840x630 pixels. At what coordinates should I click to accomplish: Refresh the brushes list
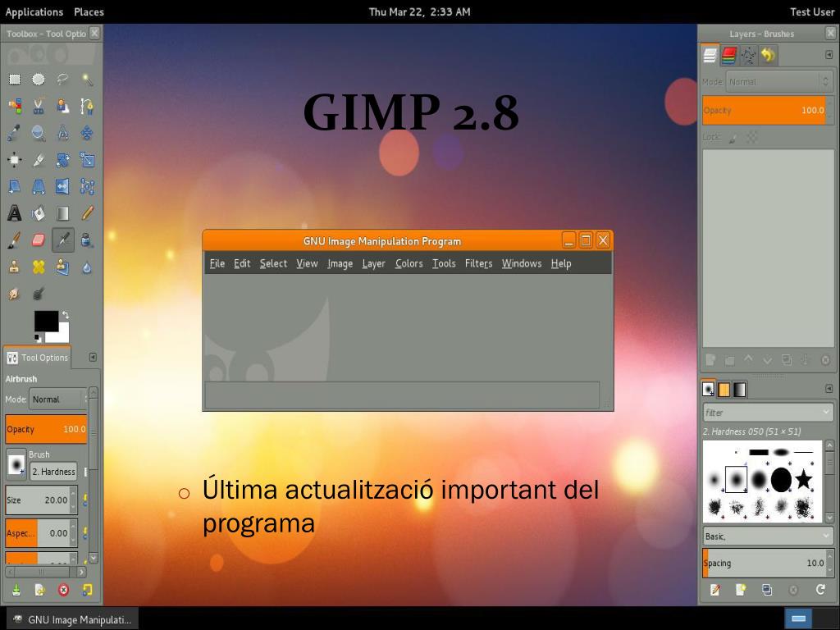click(820, 590)
